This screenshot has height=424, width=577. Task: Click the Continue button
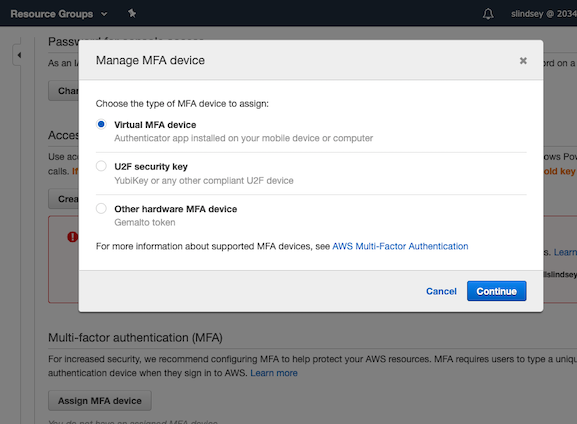496,291
